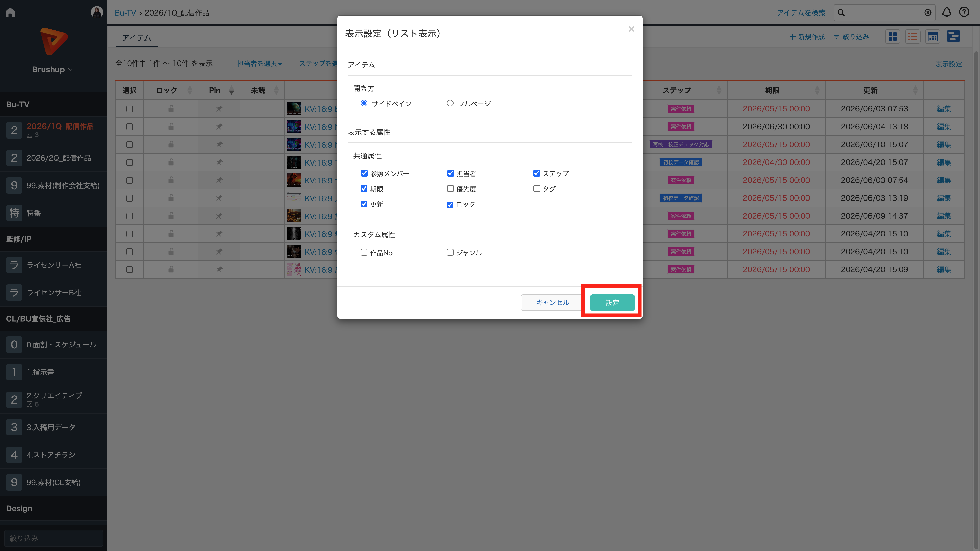Open ステップを選択 dropdown
Screen dimensions: 980x551
coord(318,64)
